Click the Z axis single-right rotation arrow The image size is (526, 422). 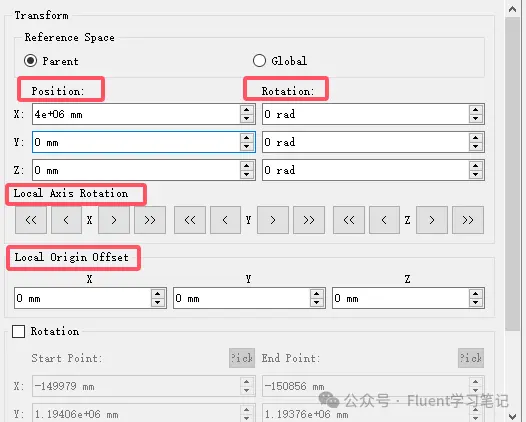pyautogui.click(x=432, y=220)
